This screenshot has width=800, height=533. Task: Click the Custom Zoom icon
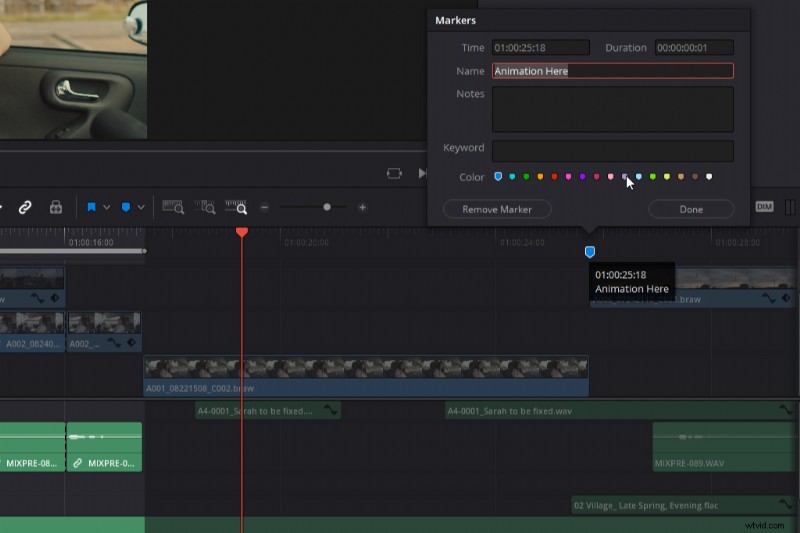(236, 207)
